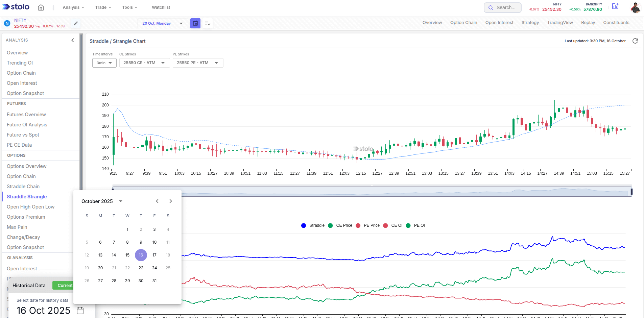Click the home icon in top navbar
This screenshot has width=644, height=318.
coord(41,7)
